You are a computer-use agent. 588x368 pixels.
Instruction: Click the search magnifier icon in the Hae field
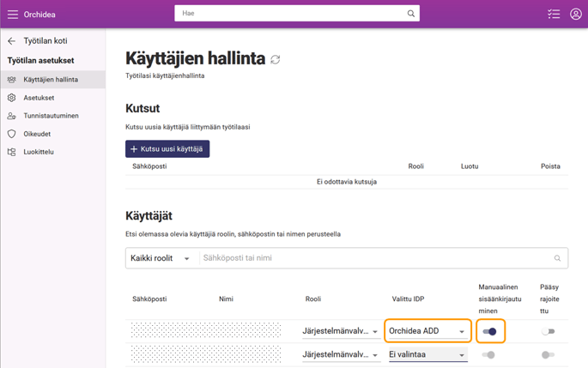(411, 14)
